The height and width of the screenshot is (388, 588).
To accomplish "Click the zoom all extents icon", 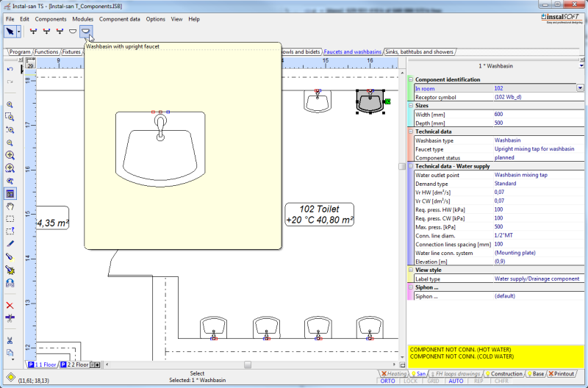I will pos(10,155).
